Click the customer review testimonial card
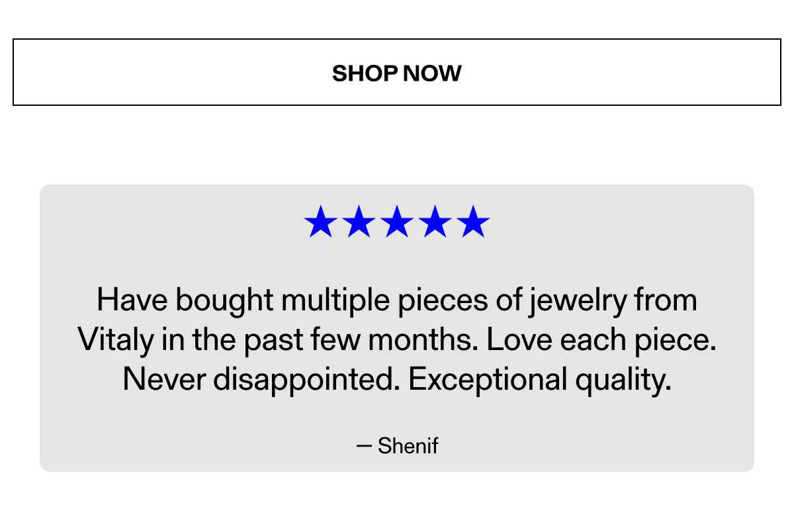This screenshot has height=532, width=794. (397, 328)
